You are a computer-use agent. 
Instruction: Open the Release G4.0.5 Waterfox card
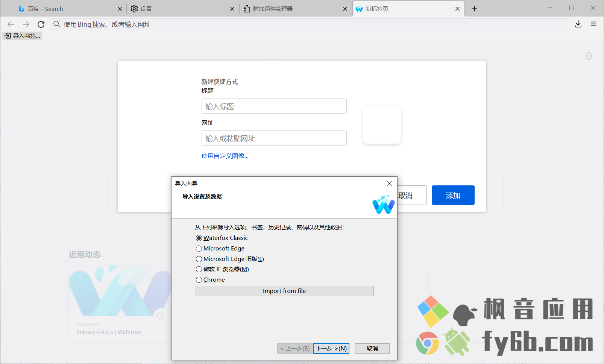pyautogui.click(x=120, y=303)
